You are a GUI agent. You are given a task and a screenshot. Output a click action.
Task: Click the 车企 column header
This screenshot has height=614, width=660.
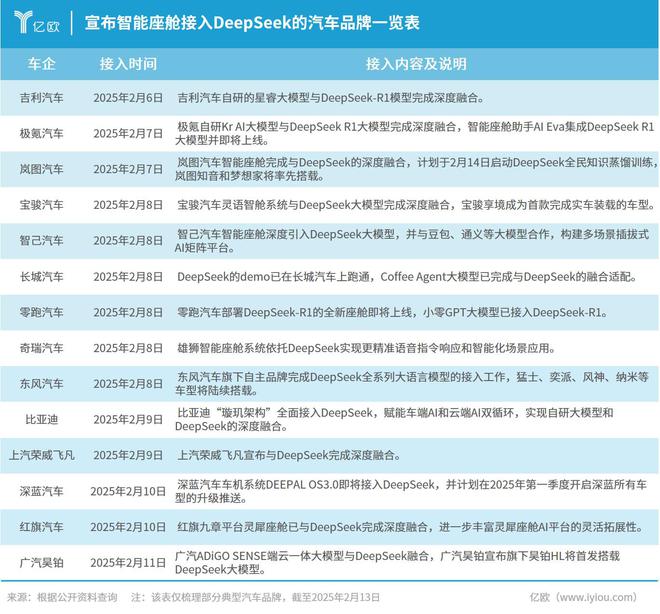[x=41, y=64]
